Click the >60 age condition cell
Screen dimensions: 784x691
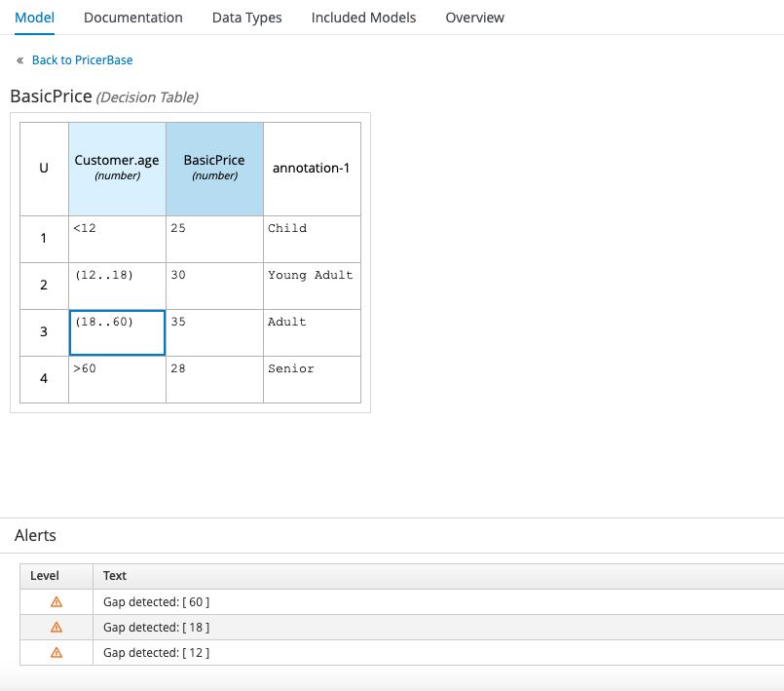click(117, 379)
